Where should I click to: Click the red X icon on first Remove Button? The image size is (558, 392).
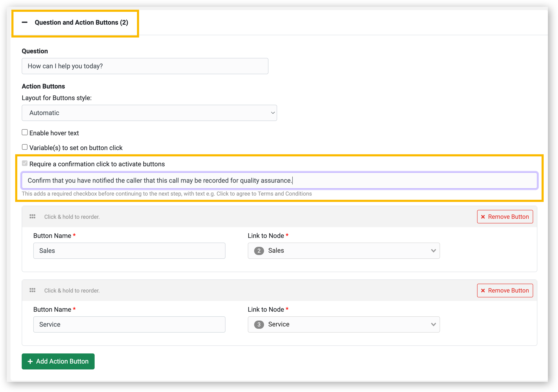pyautogui.click(x=483, y=217)
